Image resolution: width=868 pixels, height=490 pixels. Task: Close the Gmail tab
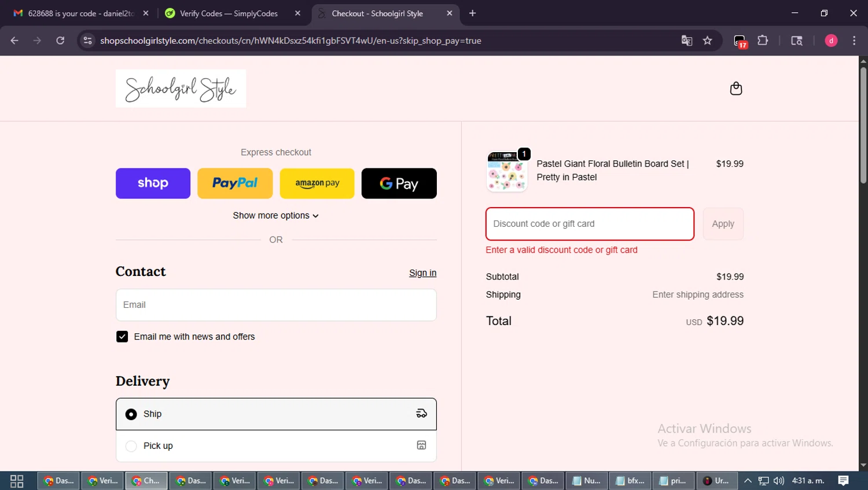pyautogui.click(x=146, y=13)
